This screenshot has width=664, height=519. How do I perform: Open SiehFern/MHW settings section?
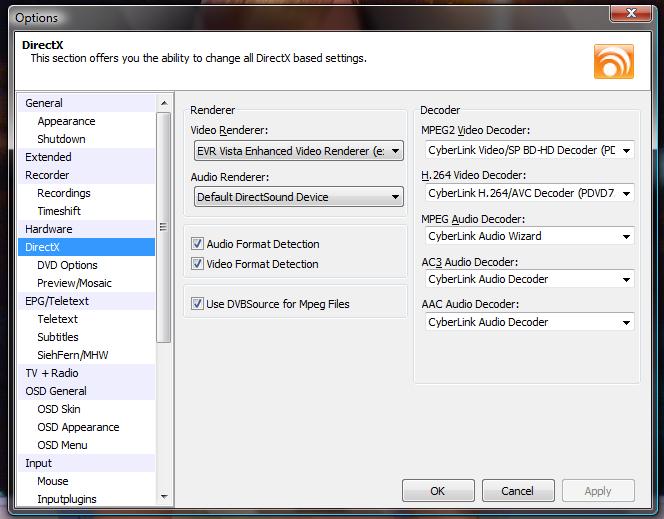pos(86,355)
